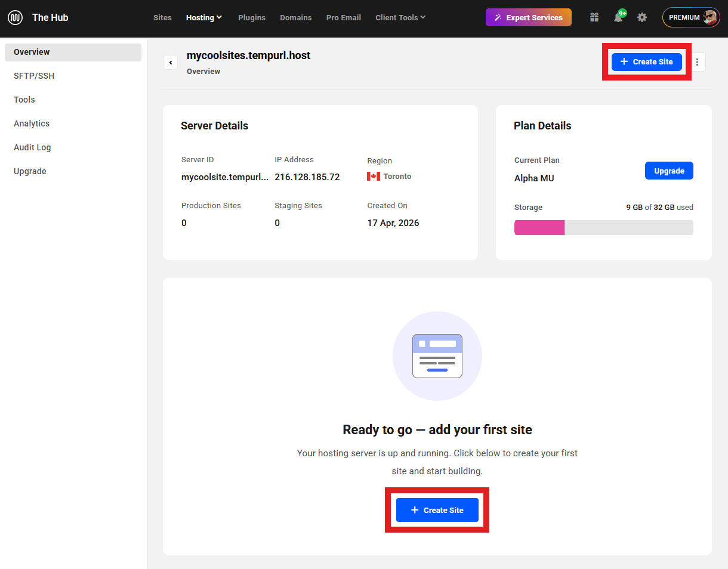Select Analytics in the sidebar
Viewport: 728px width, 569px height.
coord(73,123)
